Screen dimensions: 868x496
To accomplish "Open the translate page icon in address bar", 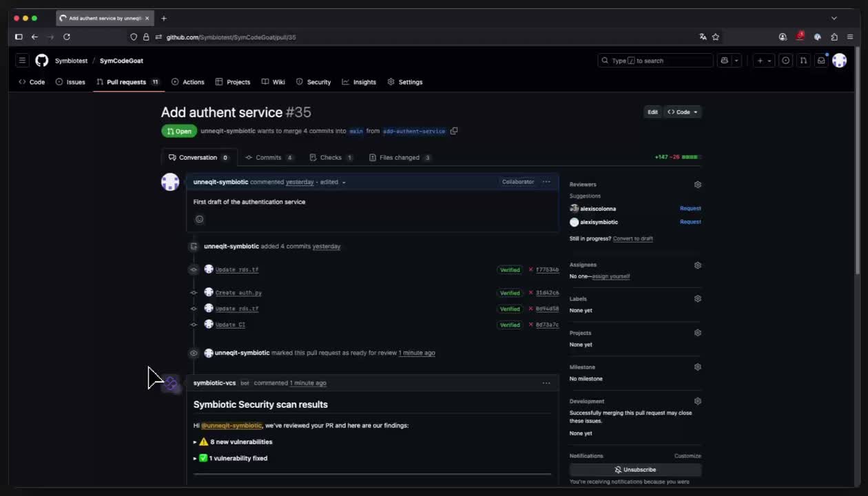I will 703,37.
